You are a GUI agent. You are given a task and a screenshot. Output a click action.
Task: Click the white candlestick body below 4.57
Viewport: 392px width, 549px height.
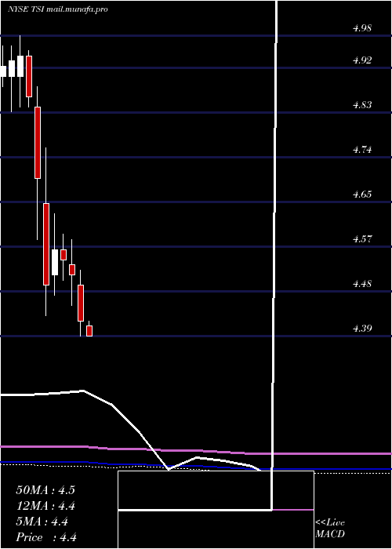pyautogui.click(x=55, y=262)
